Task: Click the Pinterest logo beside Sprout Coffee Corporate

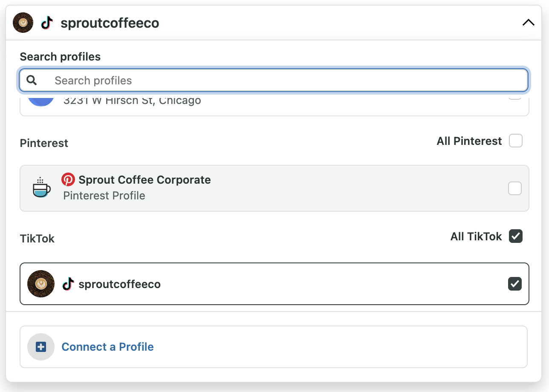Action: [68, 180]
